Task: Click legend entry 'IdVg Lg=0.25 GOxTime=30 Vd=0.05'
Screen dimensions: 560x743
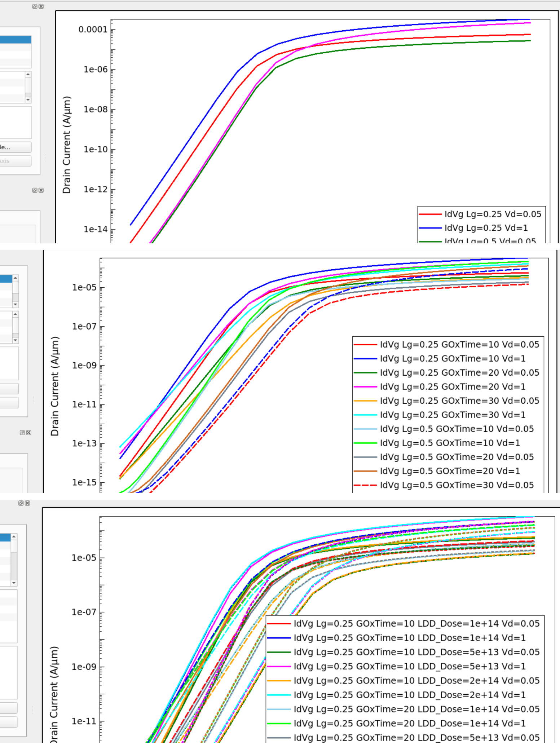Action: click(x=459, y=401)
